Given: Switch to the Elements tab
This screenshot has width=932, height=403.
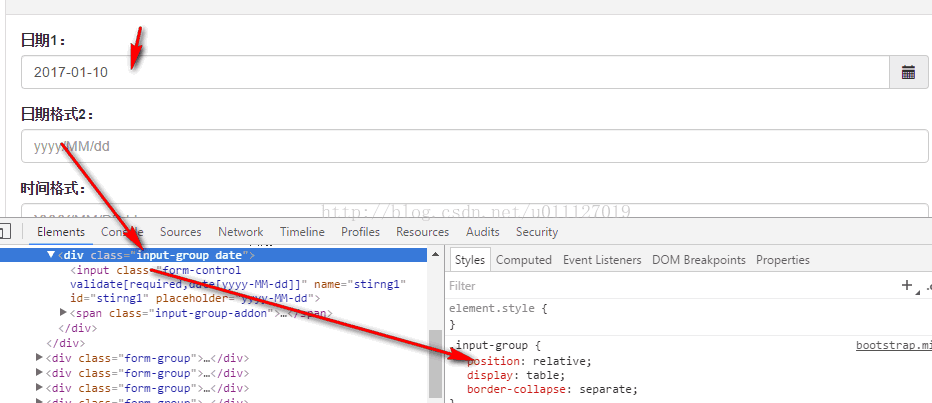Looking at the screenshot, I should [x=61, y=232].
